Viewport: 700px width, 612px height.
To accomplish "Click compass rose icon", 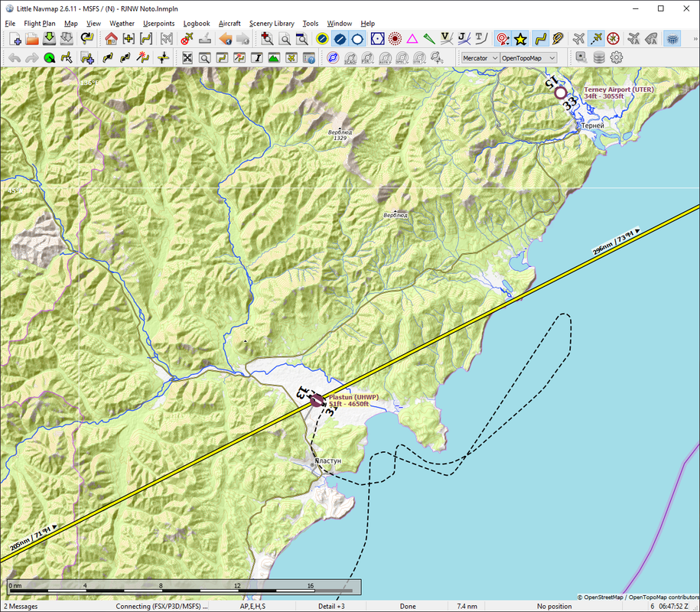I will 614,39.
